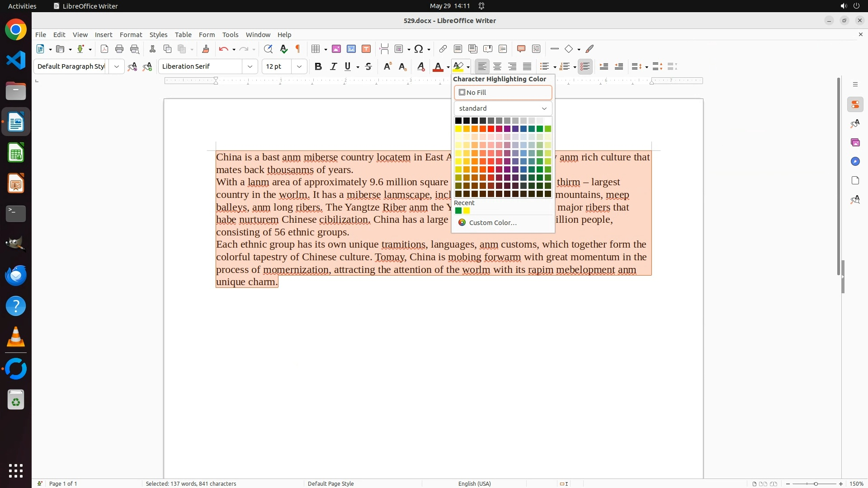Pick the yellow recent color swatch

(467, 211)
